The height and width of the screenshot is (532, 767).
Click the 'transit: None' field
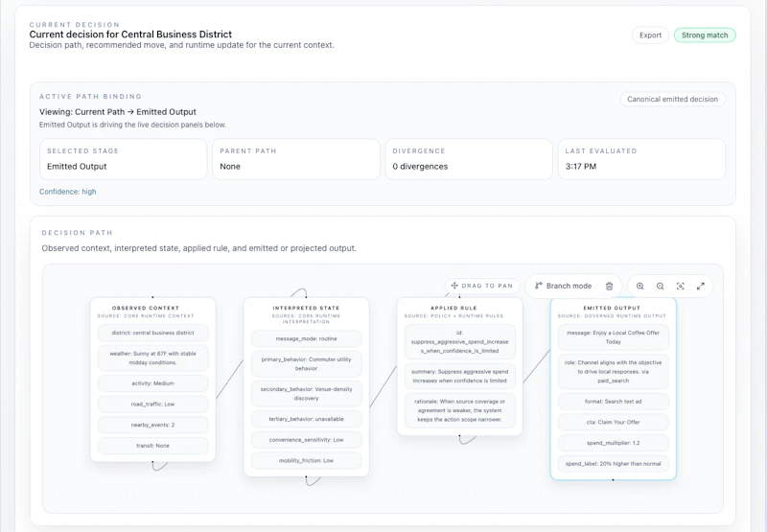point(152,446)
